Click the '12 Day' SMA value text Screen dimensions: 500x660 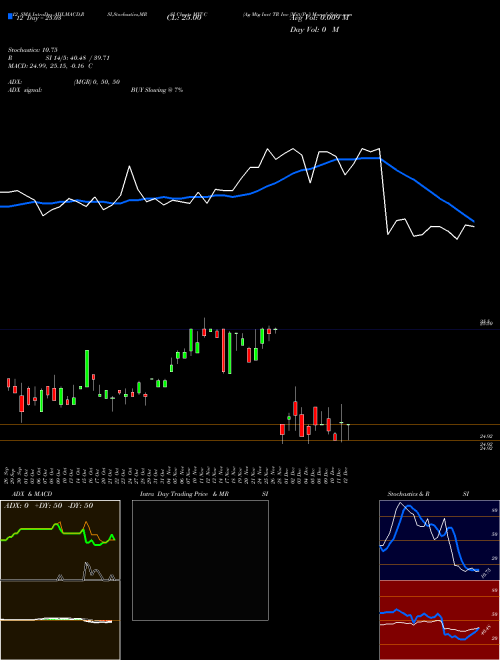[x=39, y=18]
